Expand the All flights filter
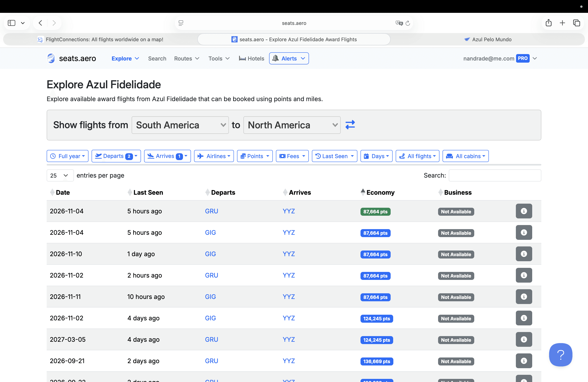Image resolution: width=588 pixels, height=382 pixels. [x=417, y=156]
